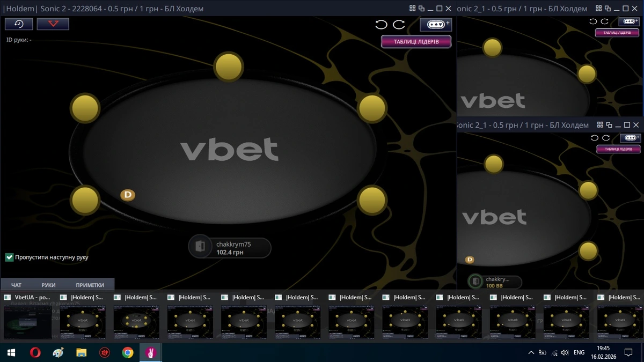Open Opera browser from the taskbar
Viewport: 644px width, 362px height.
pyautogui.click(x=35, y=352)
